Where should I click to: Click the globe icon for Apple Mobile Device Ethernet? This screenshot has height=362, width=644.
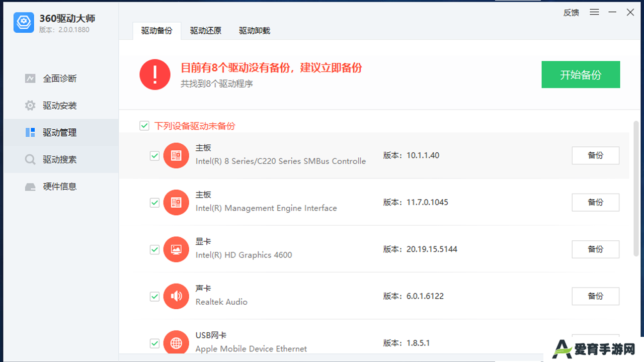click(176, 343)
